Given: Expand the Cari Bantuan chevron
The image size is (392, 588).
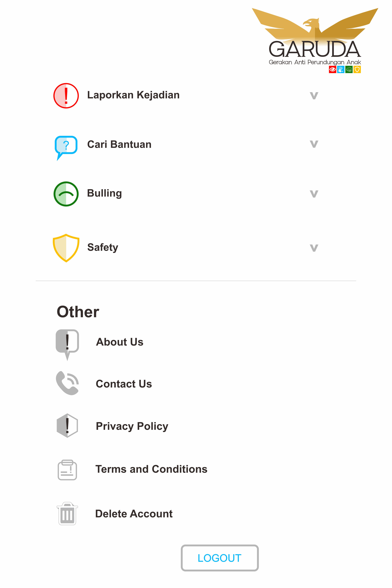Looking at the screenshot, I should click(x=314, y=144).
